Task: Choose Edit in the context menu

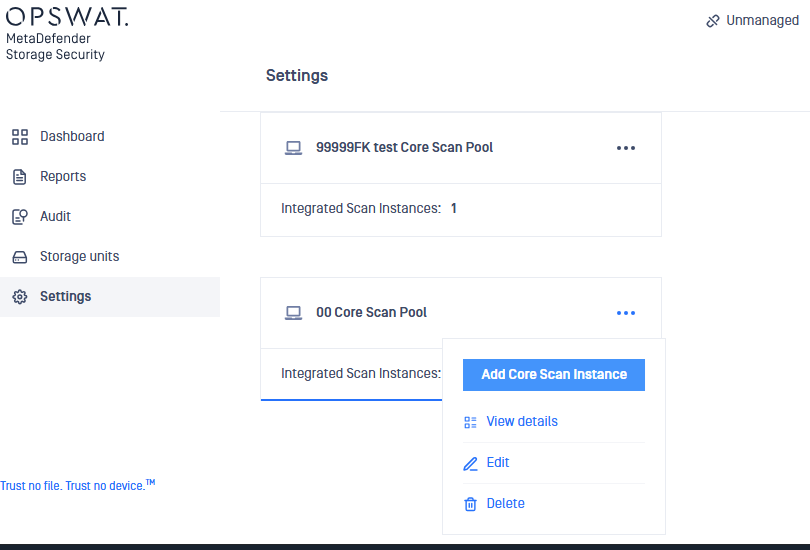Action: [x=498, y=463]
